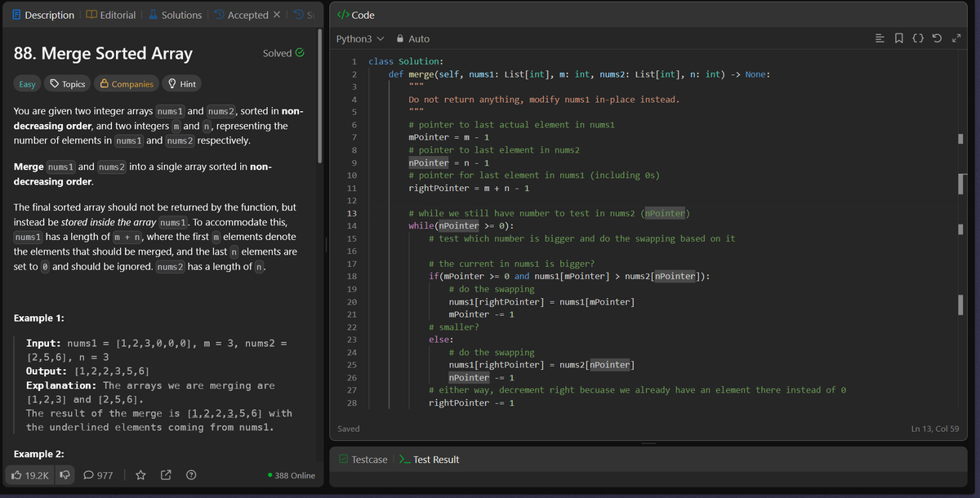
Task: Switch to the Editorial tab
Action: pos(112,15)
